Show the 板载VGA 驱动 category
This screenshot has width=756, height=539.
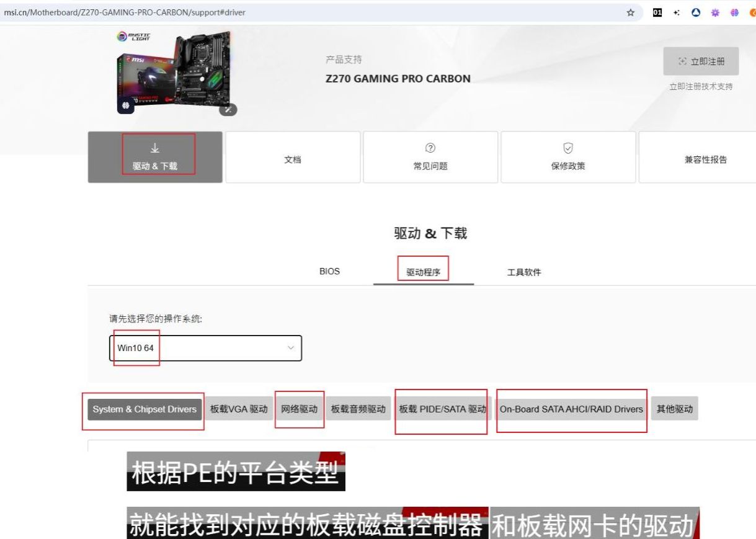239,409
